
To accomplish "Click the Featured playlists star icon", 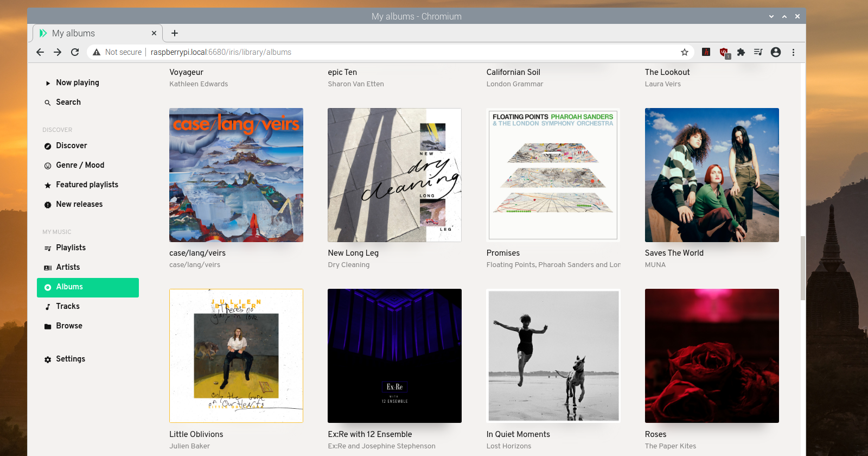I will click(x=48, y=185).
